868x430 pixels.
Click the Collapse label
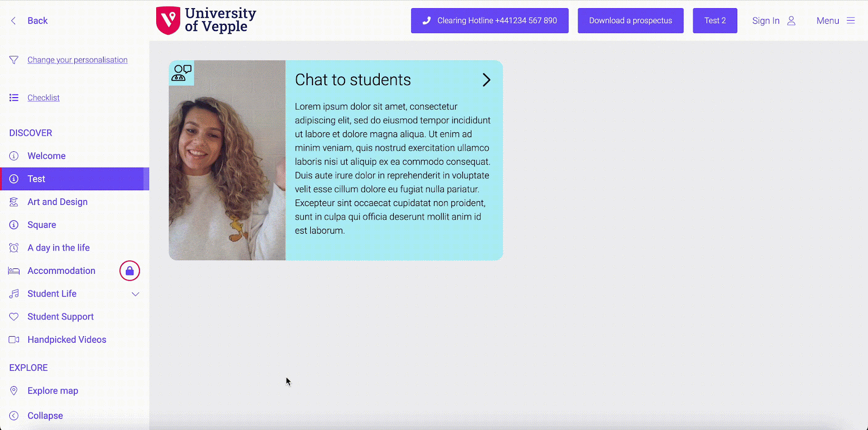[45, 416]
